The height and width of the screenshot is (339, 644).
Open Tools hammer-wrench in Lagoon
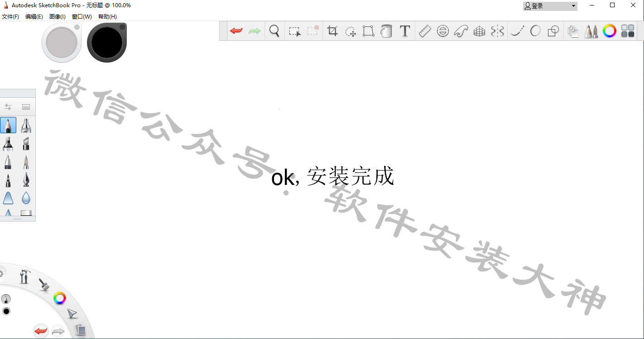pyautogui.click(x=24, y=276)
